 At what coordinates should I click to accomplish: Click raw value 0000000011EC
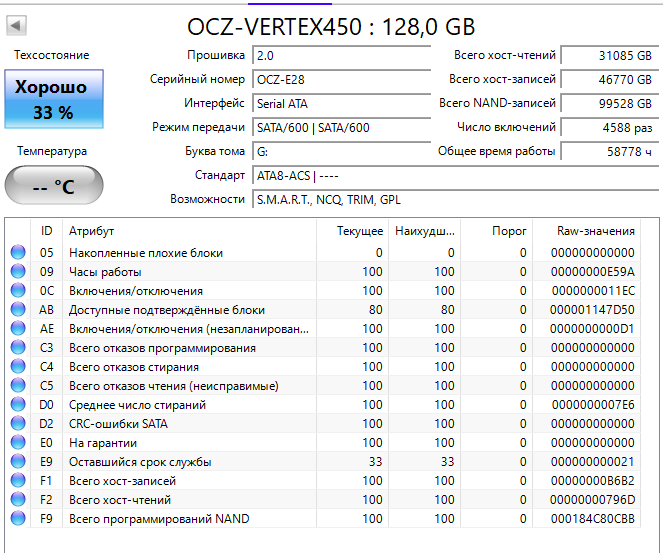[x=593, y=290]
